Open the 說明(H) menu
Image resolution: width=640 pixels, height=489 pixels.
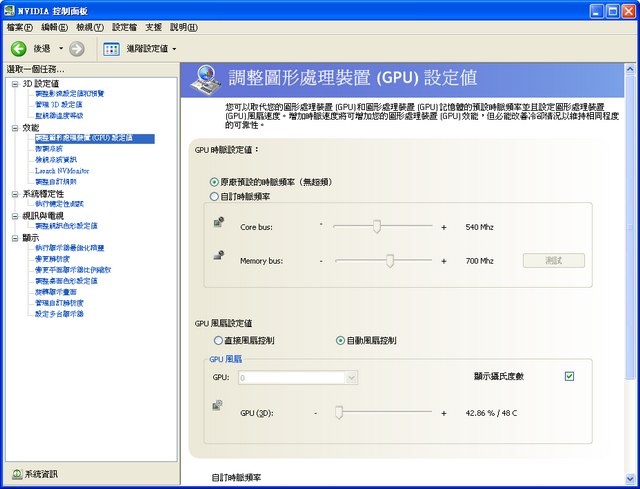tap(184, 27)
